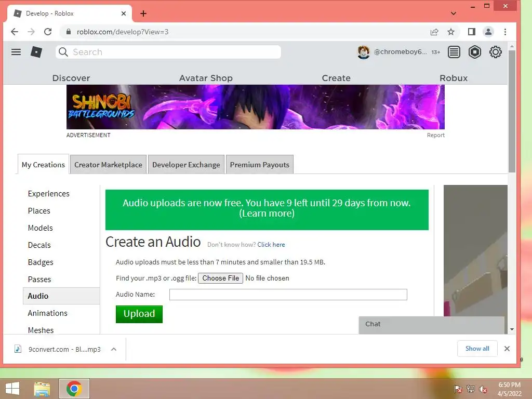Select Decals in the sidebar
The width and height of the screenshot is (532, 399).
pyautogui.click(x=39, y=245)
